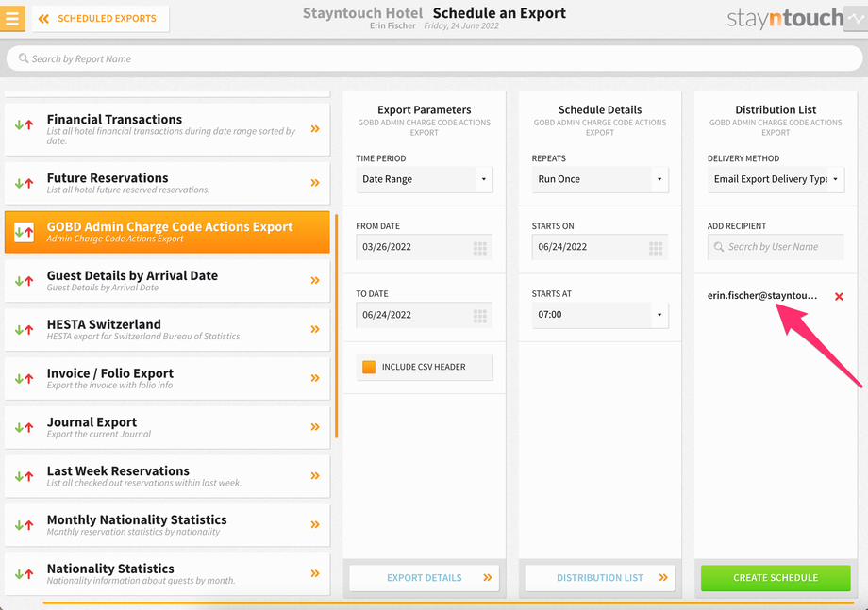Open Financial Transactions double chevron

(315, 129)
